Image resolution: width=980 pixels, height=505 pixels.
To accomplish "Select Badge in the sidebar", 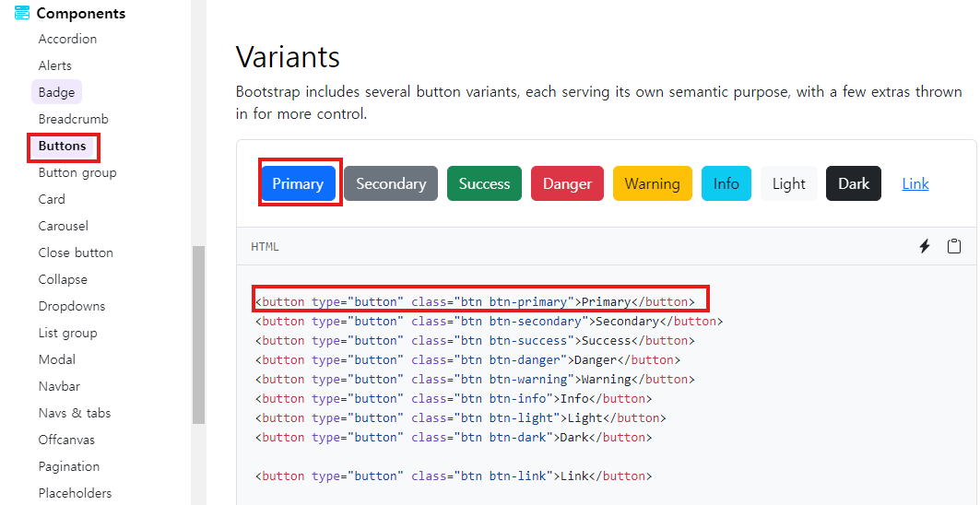I will pos(56,92).
